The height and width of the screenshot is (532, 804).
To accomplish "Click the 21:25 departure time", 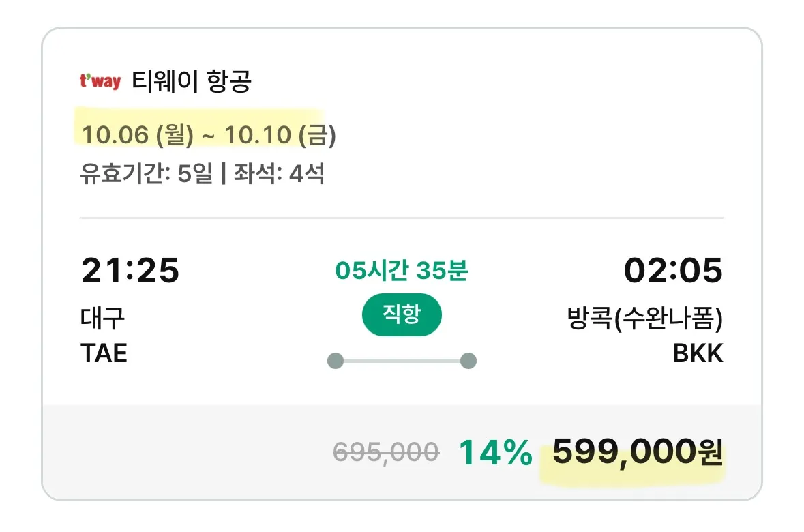I will [130, 271].
